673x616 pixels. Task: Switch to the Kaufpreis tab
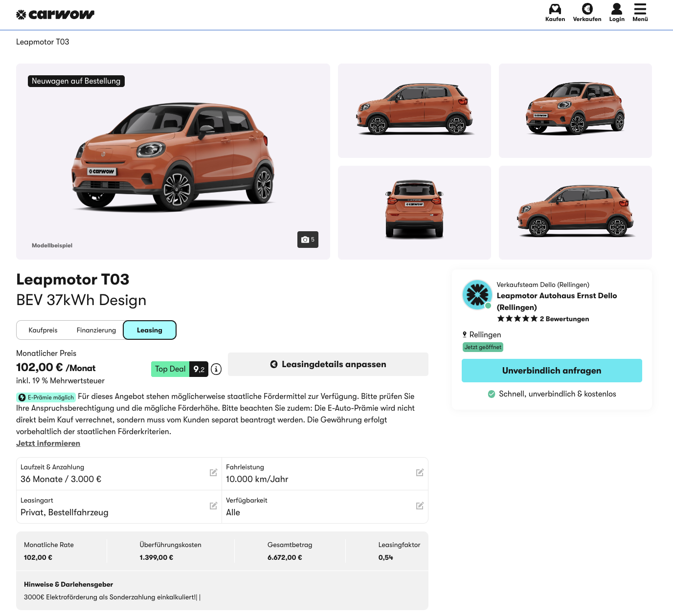(43, 330)
